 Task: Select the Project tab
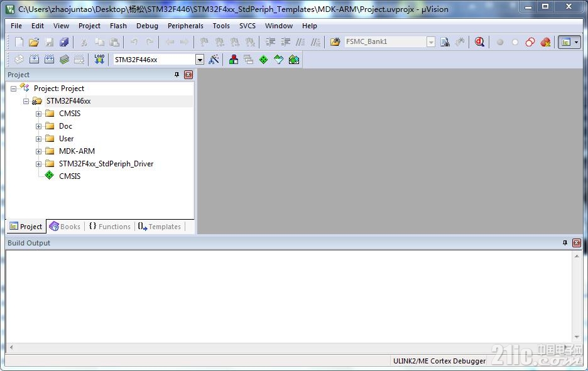(x=26, y=227)
